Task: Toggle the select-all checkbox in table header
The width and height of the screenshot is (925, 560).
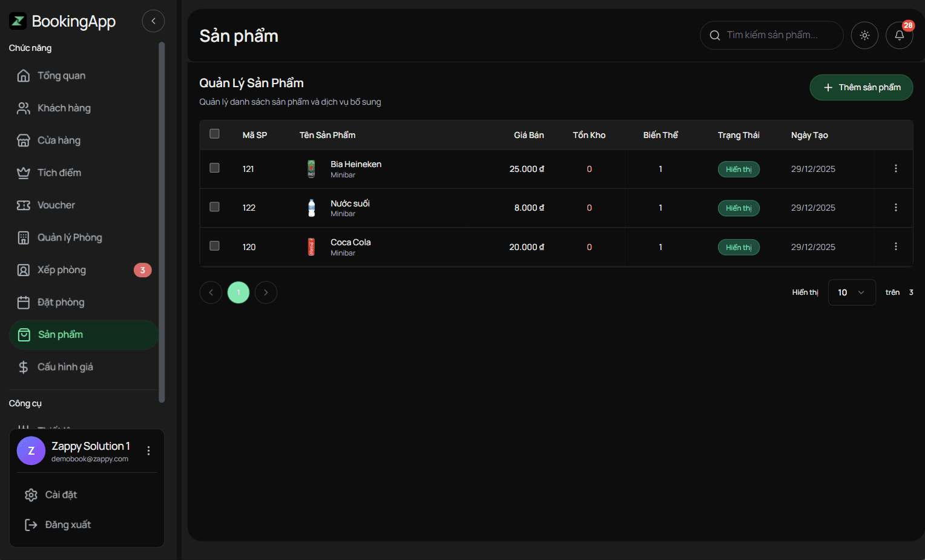Action: tap(214, 134)
